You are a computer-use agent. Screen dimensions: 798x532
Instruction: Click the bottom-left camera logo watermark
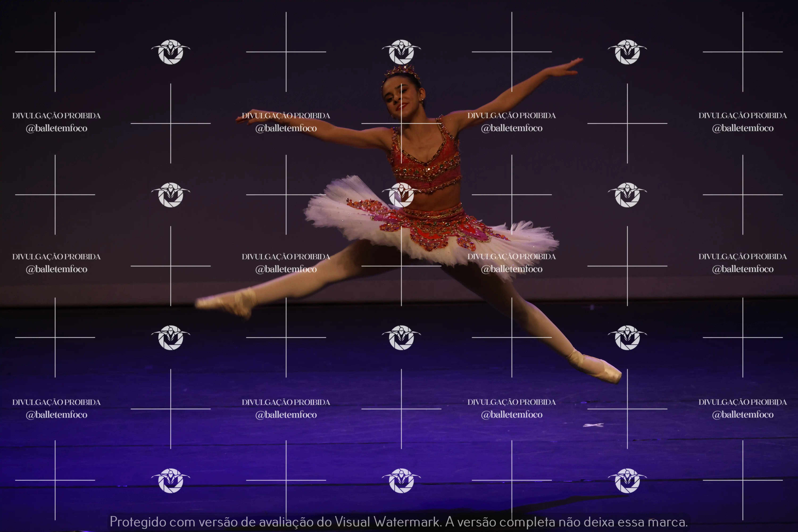(171, 480)
